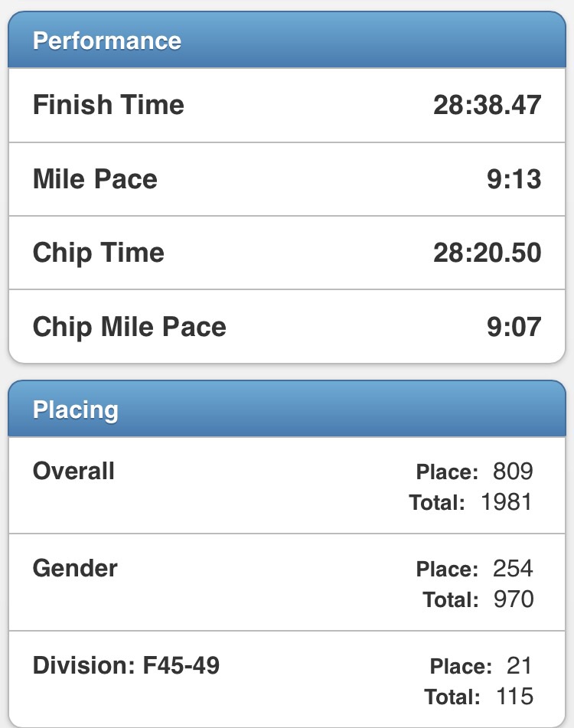
Task: Select the Mile Pace row label
Action: pos(95,179)
